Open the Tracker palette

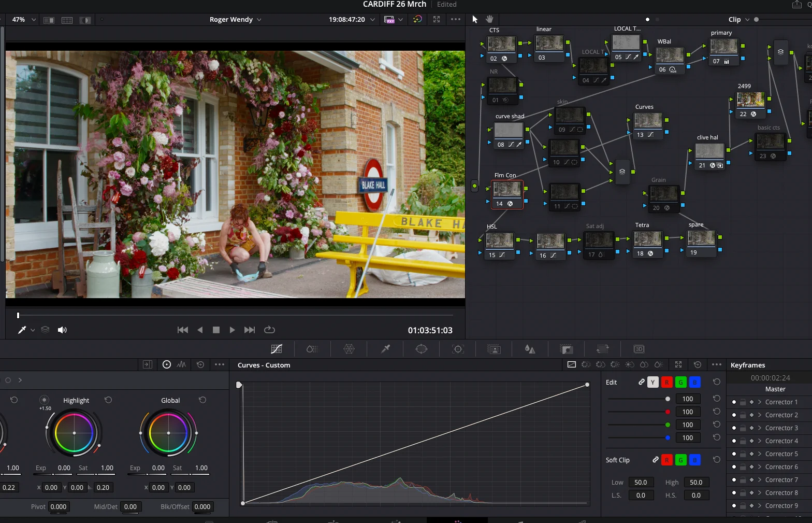(458, 349)
